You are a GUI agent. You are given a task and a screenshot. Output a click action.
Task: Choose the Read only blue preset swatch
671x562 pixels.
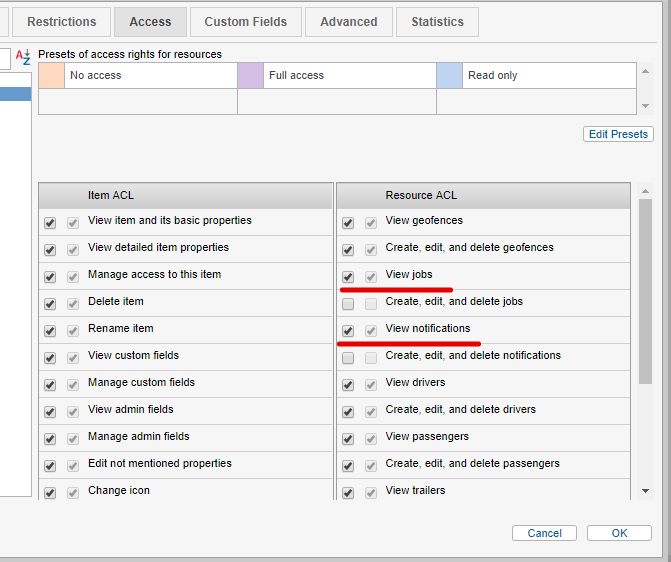click(x=449, y=75)
